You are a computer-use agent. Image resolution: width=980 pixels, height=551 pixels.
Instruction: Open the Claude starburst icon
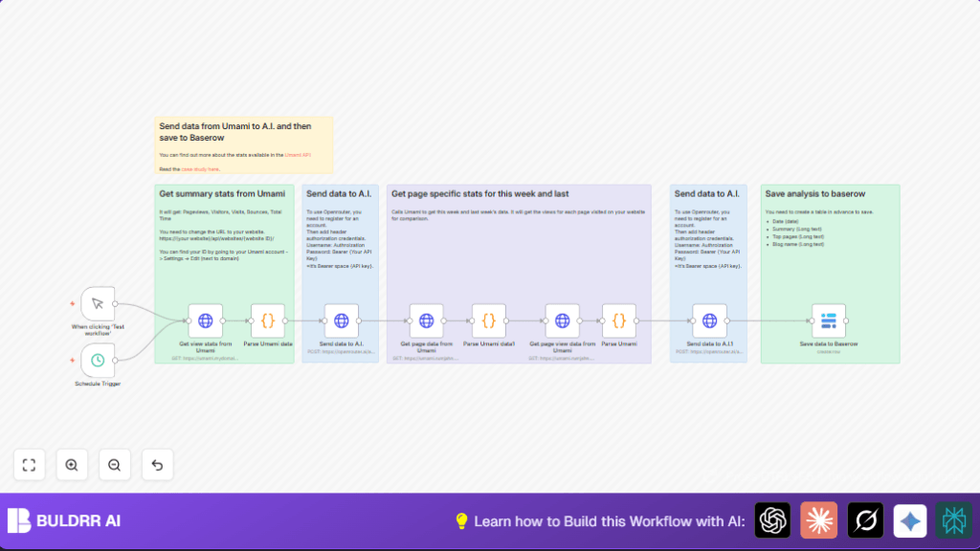coord(819,520)
